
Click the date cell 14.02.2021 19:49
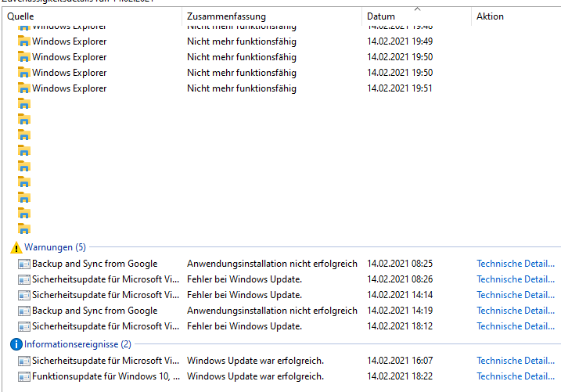(400, 41)
